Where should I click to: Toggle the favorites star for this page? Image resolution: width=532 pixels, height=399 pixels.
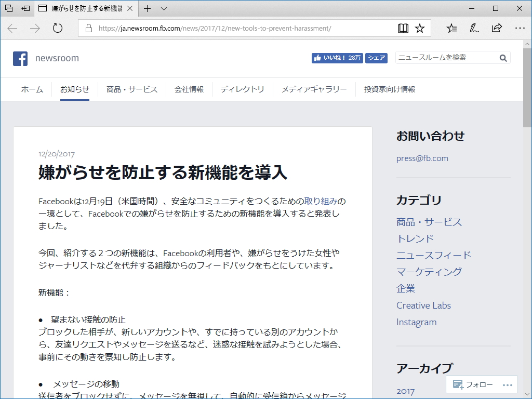coord(420,28)
